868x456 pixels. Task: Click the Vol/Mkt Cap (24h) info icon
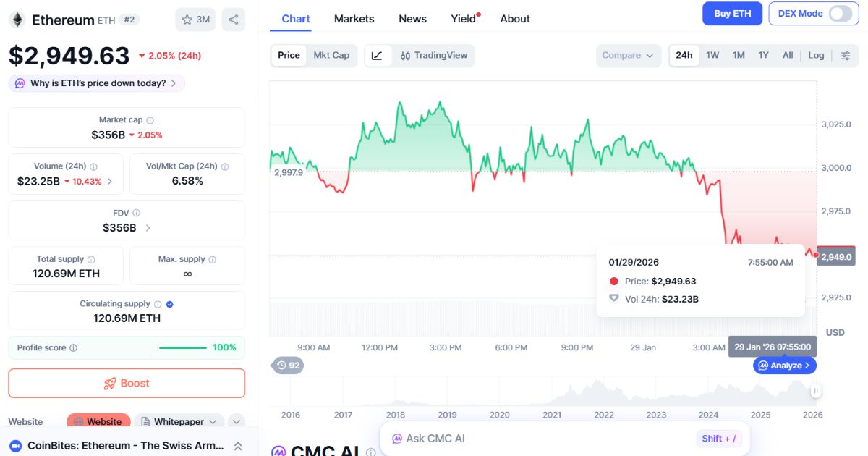coord(225,166)
